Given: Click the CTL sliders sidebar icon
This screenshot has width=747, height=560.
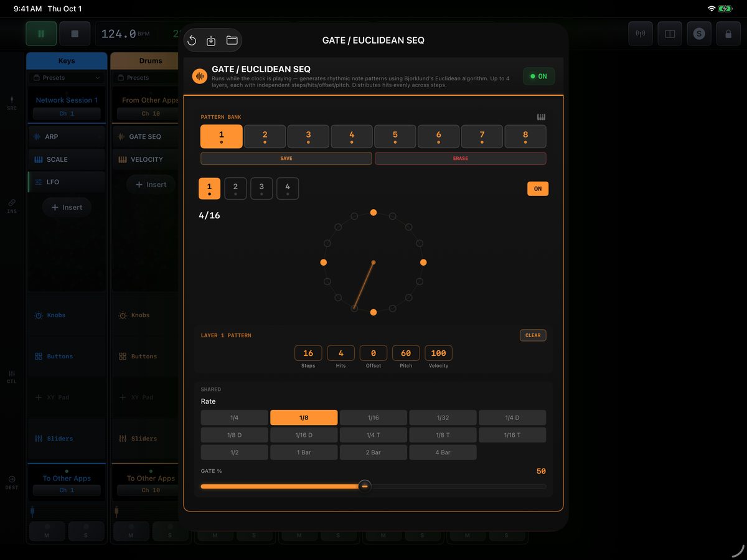Looking at the screenshot, I should [12, 376].
